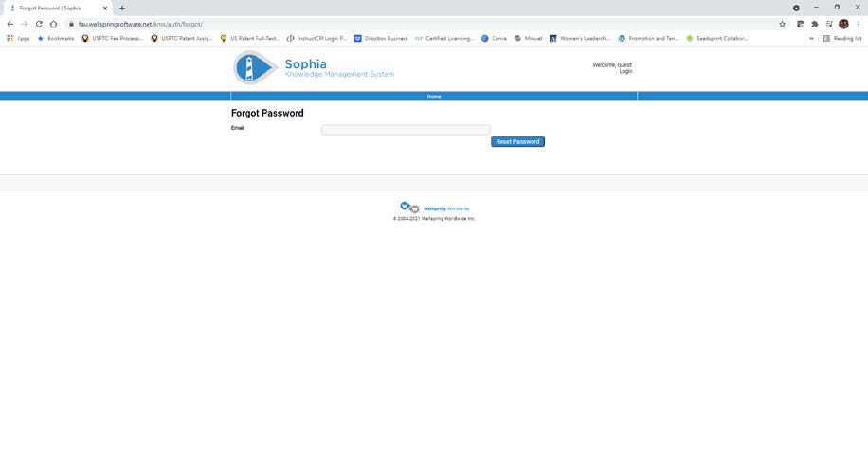Open the Chrome three-dot menu
Image resolution: width=868 pixels, height=470 pixels.
(859, 24)
